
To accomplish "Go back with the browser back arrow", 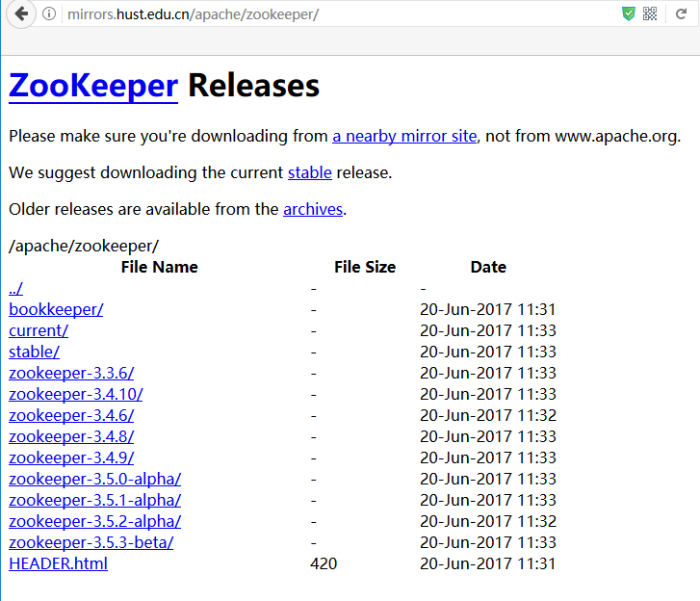I will (21, 13).
